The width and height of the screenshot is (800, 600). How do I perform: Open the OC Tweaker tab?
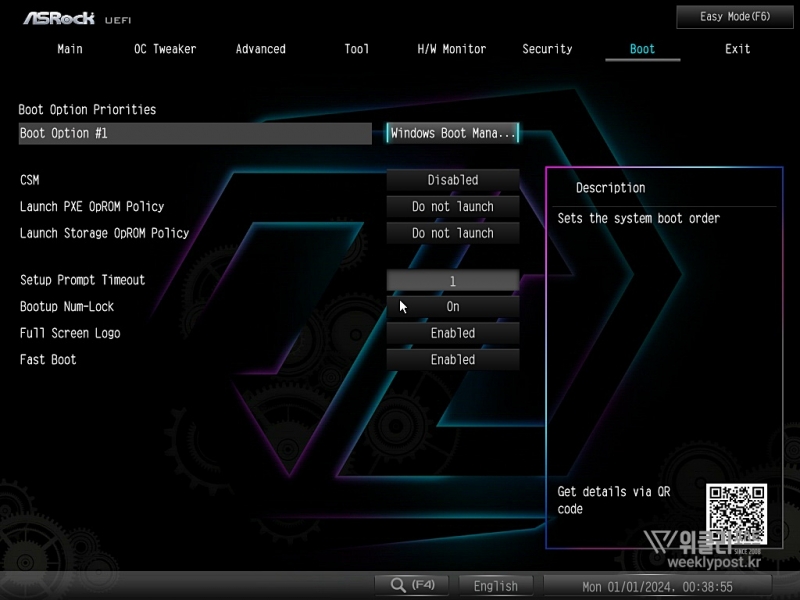pyautogui.click(x=165, y=49)
